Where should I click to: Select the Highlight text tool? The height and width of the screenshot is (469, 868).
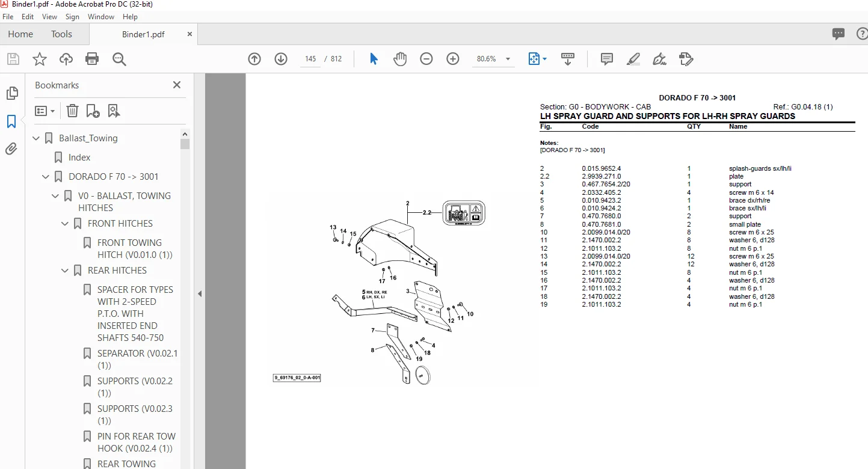click(x=633, y=59)
